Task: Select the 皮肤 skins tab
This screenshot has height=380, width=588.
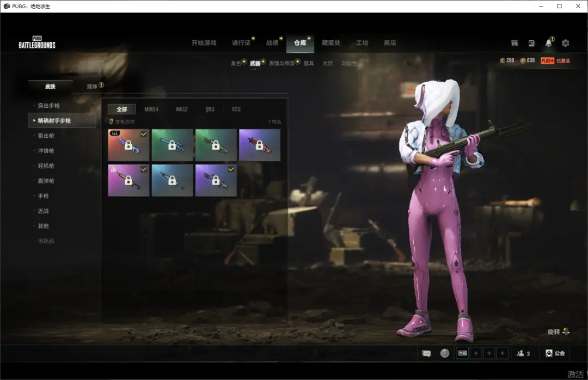Action: pyautogui.click(x=50, y=86)
